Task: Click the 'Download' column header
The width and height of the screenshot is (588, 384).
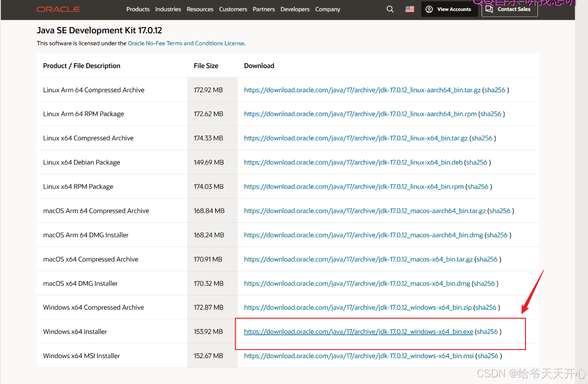Action: (x=259, y=66)
